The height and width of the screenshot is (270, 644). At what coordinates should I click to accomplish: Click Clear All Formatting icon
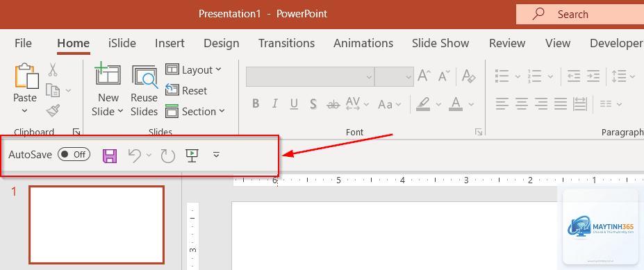469,76
